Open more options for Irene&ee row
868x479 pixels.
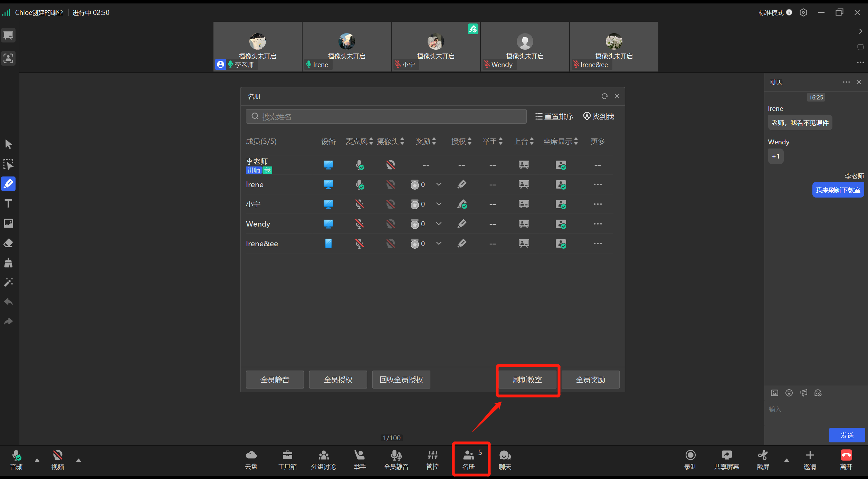click(x=598, y=243)
